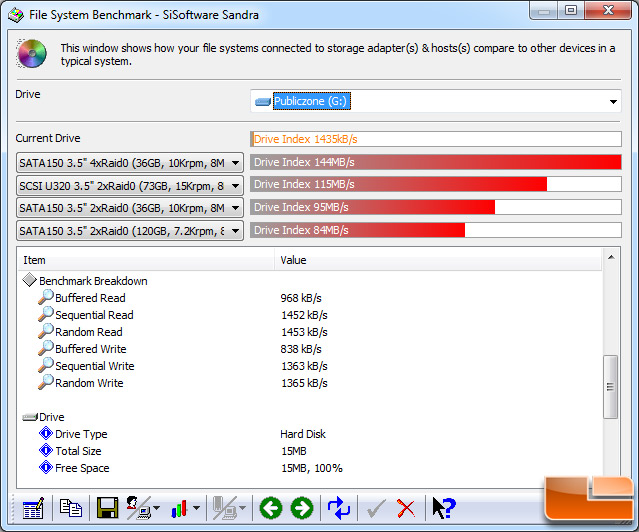The height and width of the screenshot is (532, 639).
Task: Click the vertical scrollbar thumb
Action: point(610,387)
